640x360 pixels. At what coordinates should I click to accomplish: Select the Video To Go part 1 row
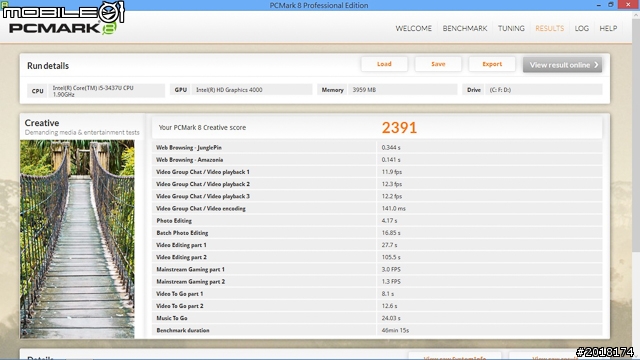tap(377, 294)
